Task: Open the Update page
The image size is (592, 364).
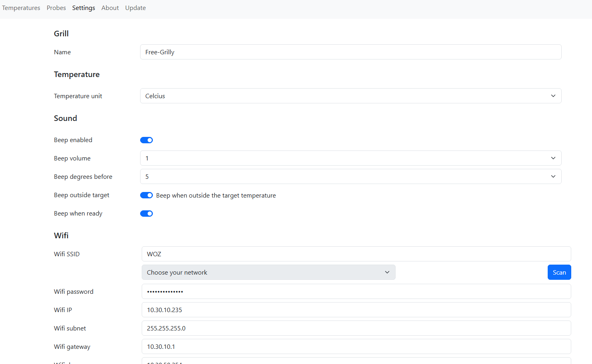Action: 135,8
